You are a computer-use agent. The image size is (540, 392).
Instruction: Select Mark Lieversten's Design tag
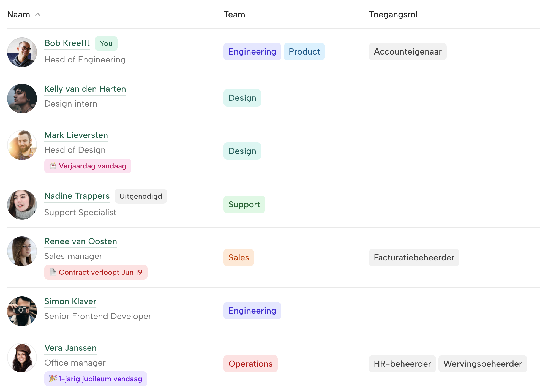coord(242,151)
